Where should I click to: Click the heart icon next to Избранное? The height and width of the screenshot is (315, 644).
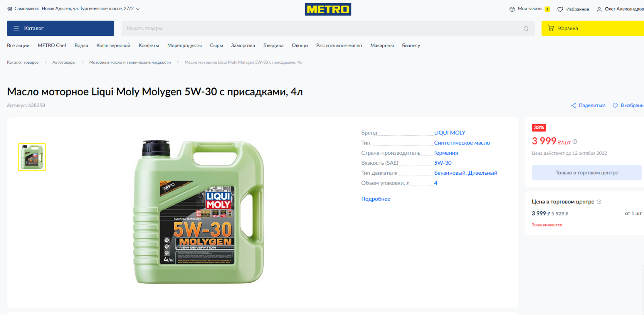coord(560,9)
